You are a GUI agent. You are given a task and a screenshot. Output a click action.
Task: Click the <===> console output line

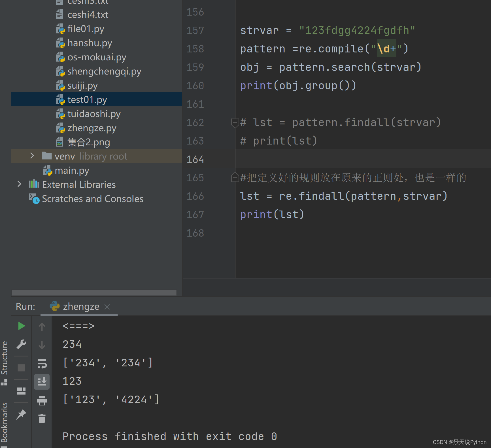(78, 326)
